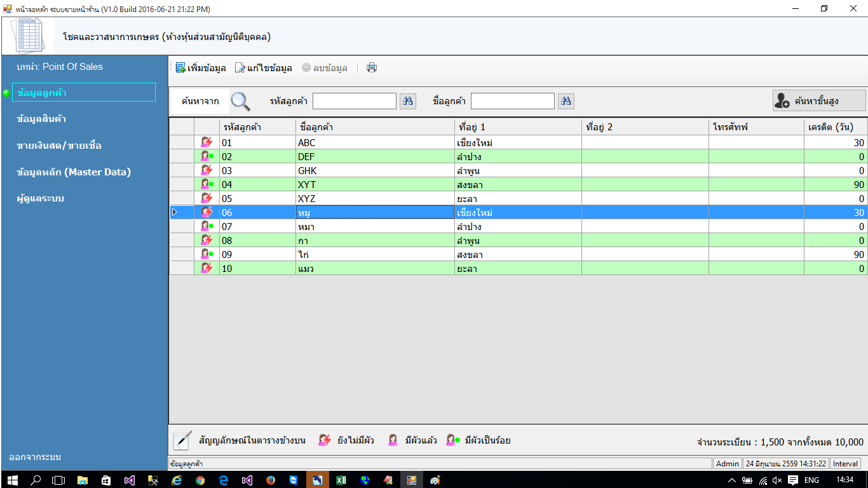This screenshot has width=868, height=488.
Task: Click the status icon in row 10
Action: tap(207, 268)
